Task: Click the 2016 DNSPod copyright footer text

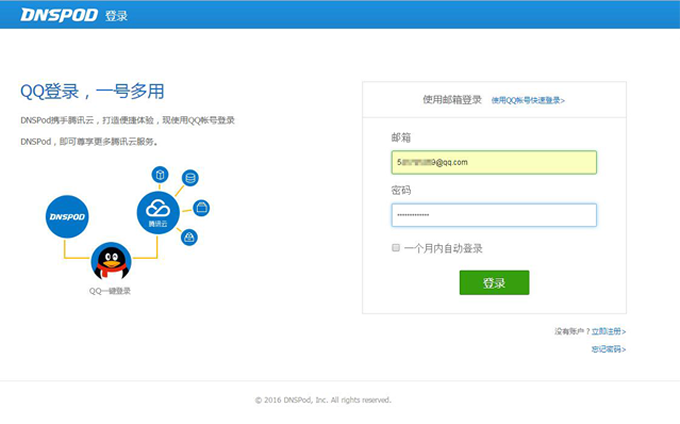Action: pyautogui.click(x=323, y=399)
